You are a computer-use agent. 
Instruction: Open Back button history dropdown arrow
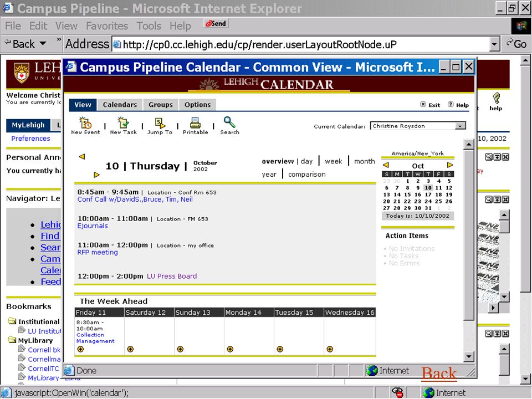click(43, 44)
